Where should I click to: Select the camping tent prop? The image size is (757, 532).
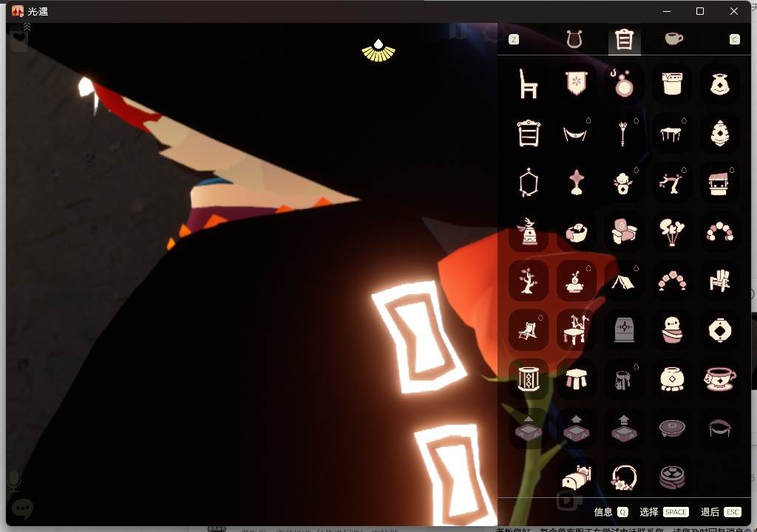pos(624,281)
